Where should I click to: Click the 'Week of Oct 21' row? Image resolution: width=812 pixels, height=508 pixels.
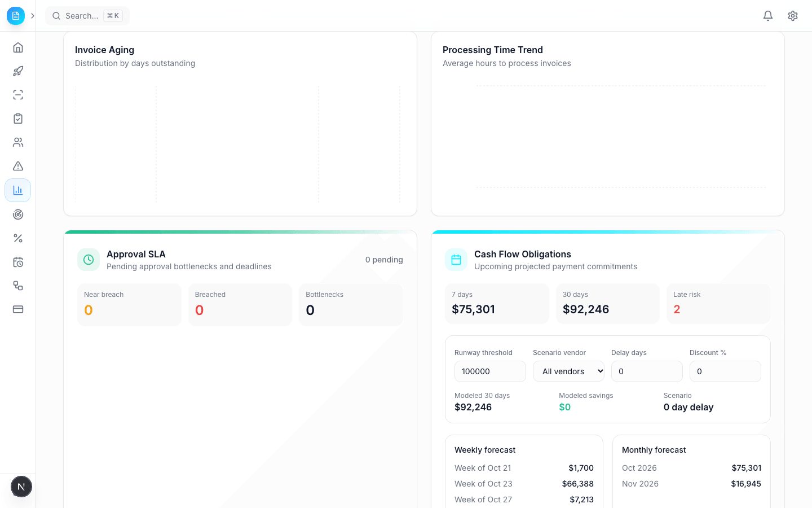(524, 468)
